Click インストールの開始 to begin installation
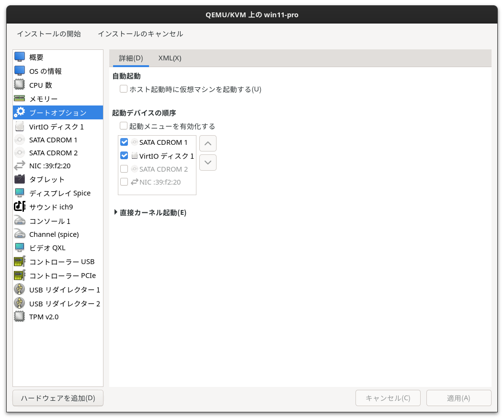 tap(48, 34)
